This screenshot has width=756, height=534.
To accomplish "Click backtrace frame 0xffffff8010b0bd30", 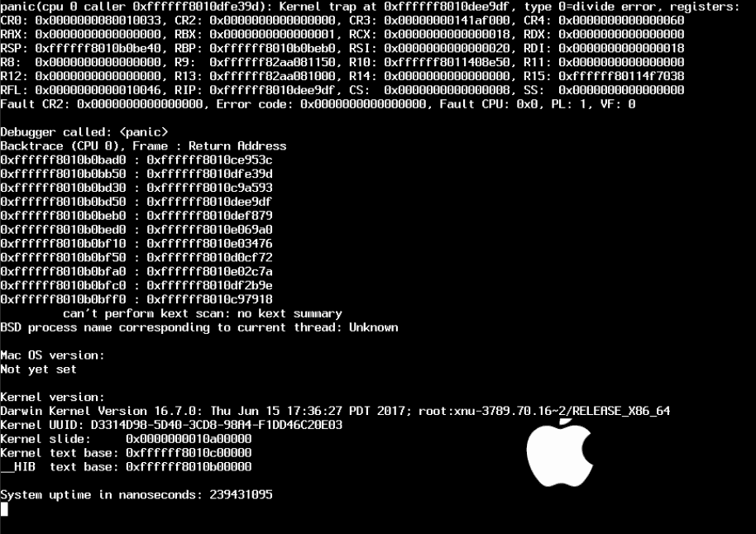I will coord(63,188).
